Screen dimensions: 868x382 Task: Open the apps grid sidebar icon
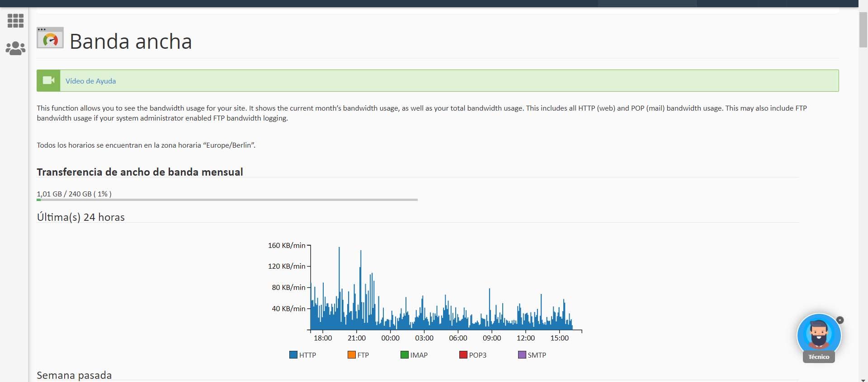tap(15, 21)
